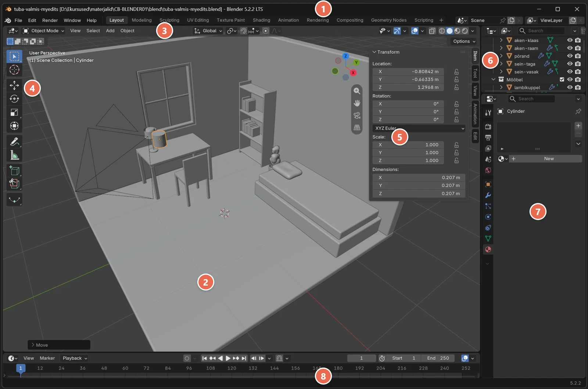Open the Options button in viewport
Screen dimensions: 588x389
click(464, 42)
